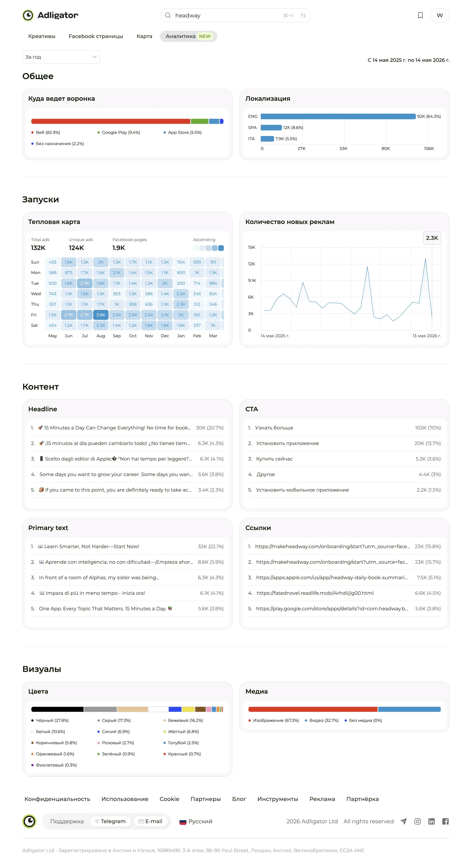Screen dimensions: 472x868
Task: Click the SPA localization bar
Action: tap(271, 127)
